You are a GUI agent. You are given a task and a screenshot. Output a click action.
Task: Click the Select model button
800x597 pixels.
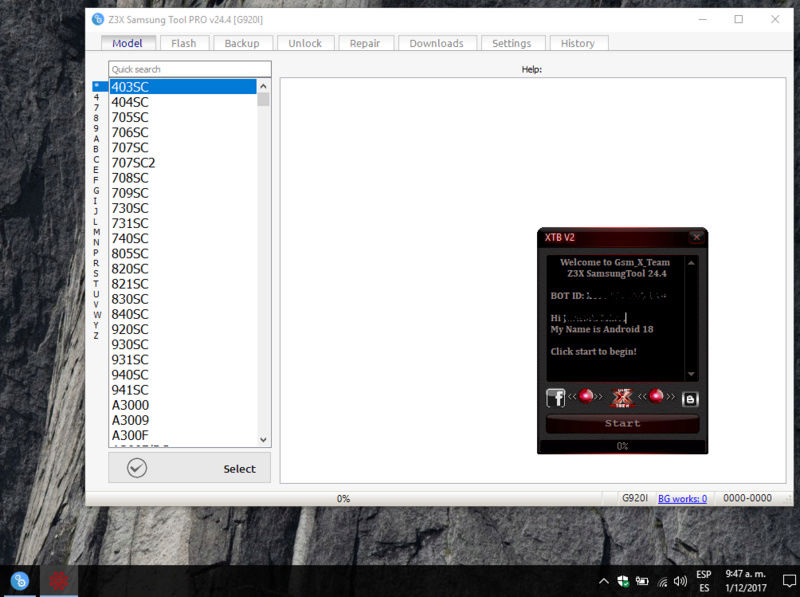pyautogui.click(x=190, y=468)
